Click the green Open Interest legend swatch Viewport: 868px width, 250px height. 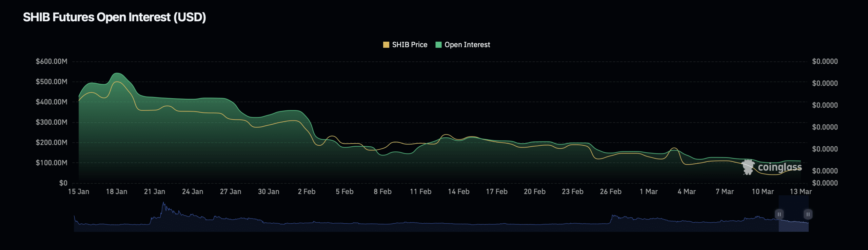pyautogui.click(x=438, y=45)
